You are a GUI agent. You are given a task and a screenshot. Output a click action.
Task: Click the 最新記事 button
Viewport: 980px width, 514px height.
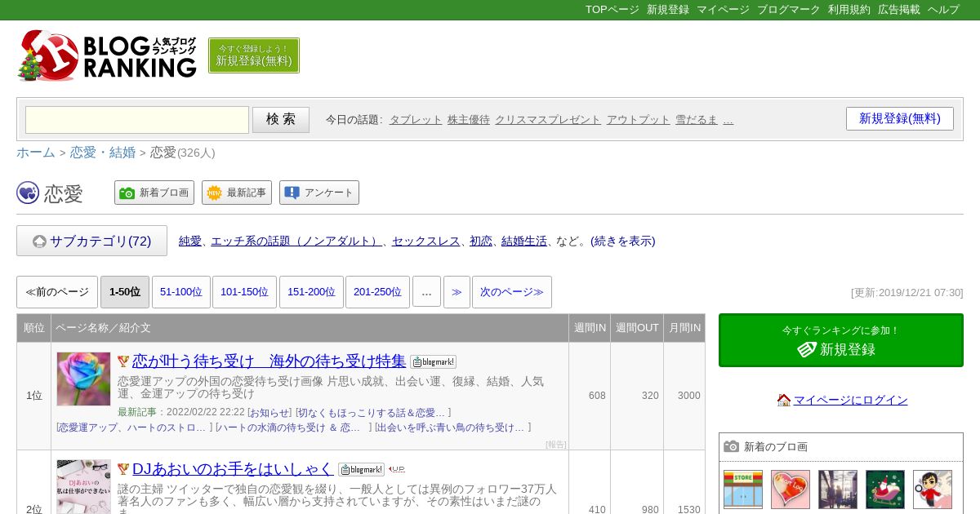[237, 193]
